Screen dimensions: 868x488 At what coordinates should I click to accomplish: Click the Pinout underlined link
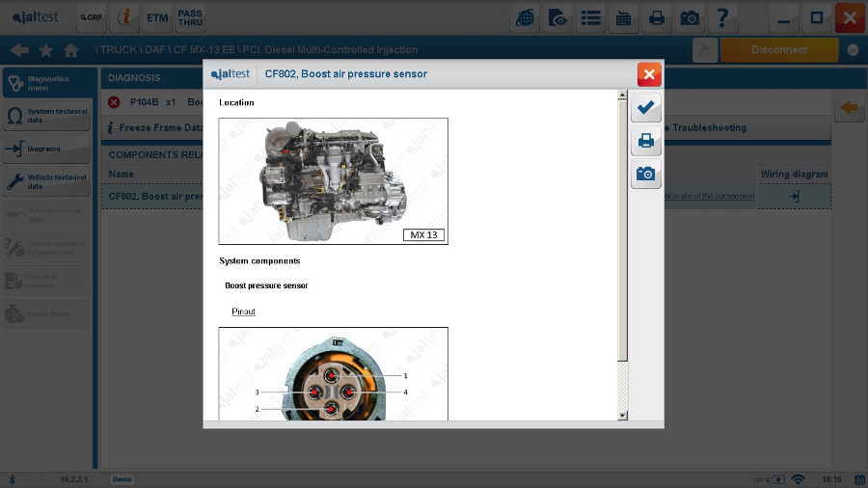click(243, 312)
